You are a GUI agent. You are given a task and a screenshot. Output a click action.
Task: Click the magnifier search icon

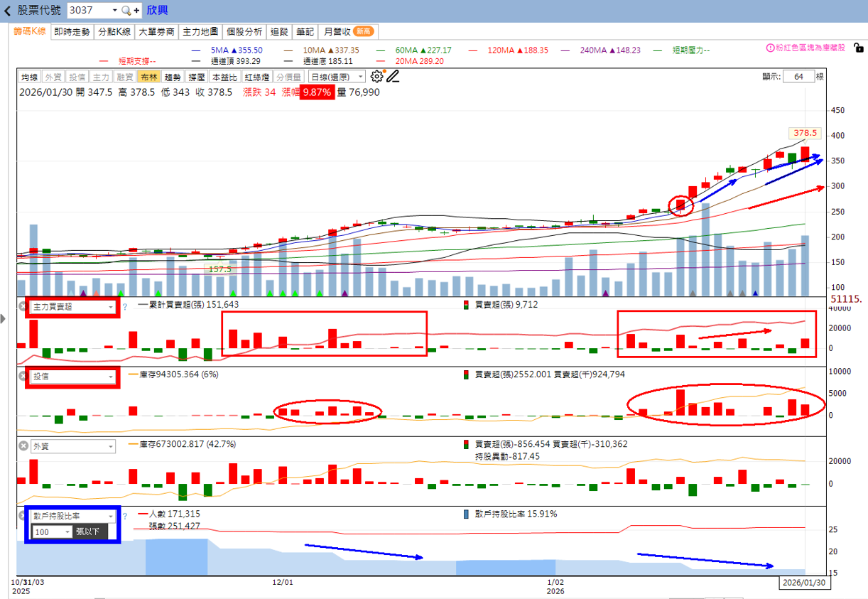pyautogui.click(x=126, y=11)
